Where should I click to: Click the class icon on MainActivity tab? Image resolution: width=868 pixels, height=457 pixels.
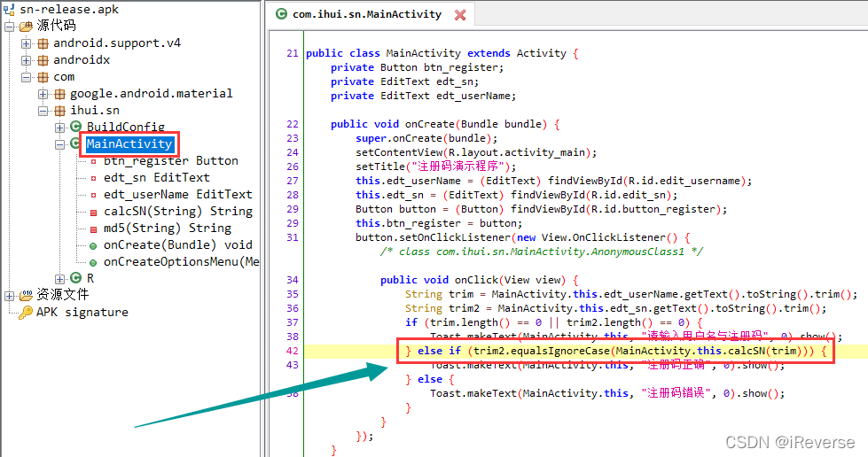click(x=281, y=14)
